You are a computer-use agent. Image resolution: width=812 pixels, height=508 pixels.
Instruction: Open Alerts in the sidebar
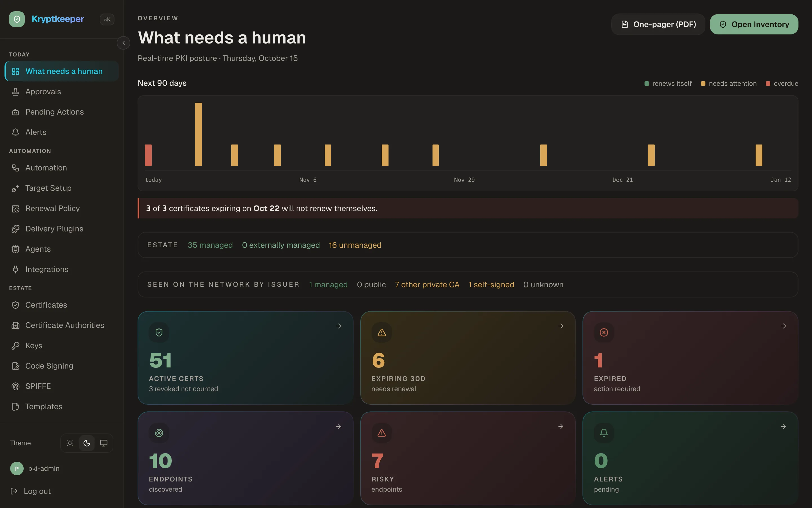pyautogui.click(x=62, y=132)
